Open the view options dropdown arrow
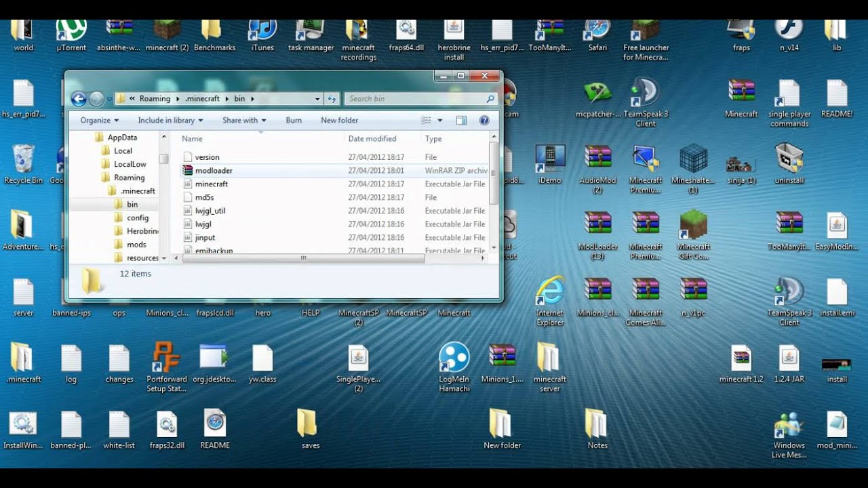Screen dimensions: 868x488 pyautogui.click(x=439, y=120)
